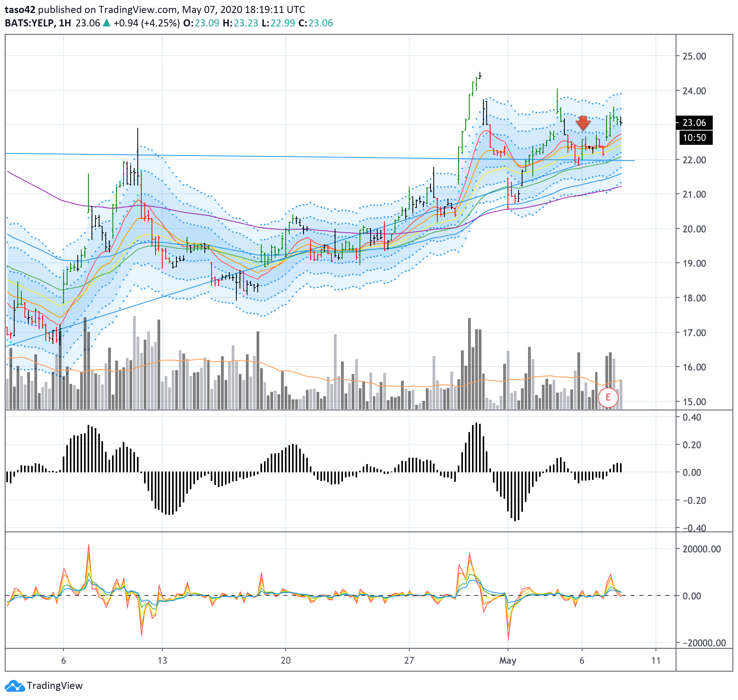Click the 11 date axis label
The image size is (738, 700).
pyautogui.click(x=656, y=660)
